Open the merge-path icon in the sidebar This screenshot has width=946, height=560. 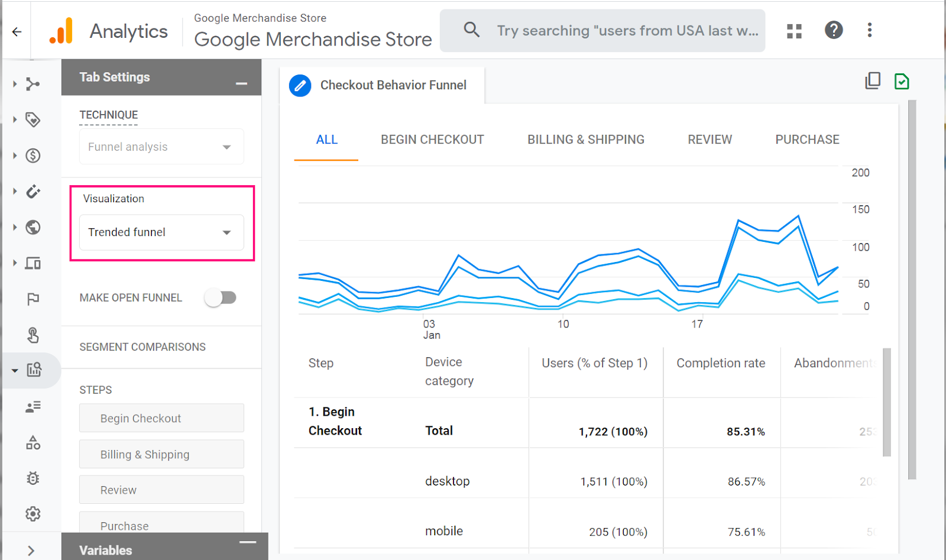point(33,84)
